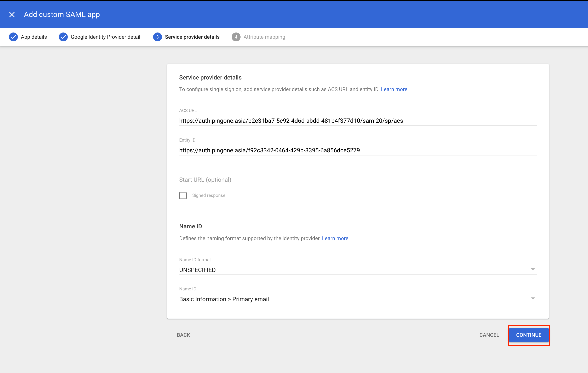Go BACK to previous step
This screenshot has height=373, width=588.
pyautogui.click(x=183, y=335)
